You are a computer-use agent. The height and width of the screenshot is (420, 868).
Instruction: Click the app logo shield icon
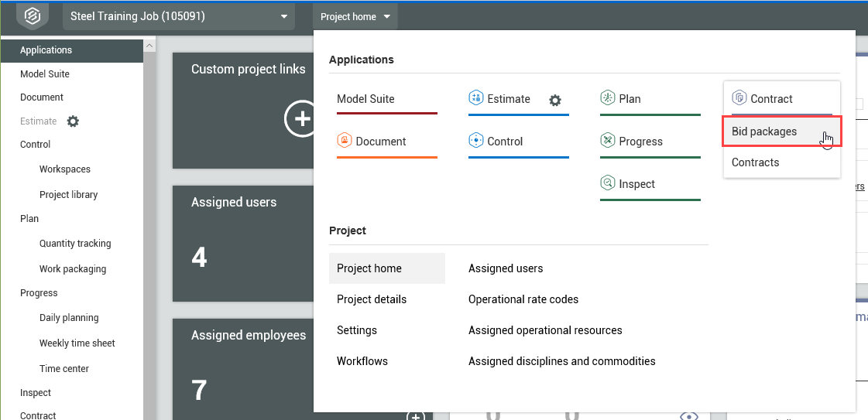click(32, 15)
